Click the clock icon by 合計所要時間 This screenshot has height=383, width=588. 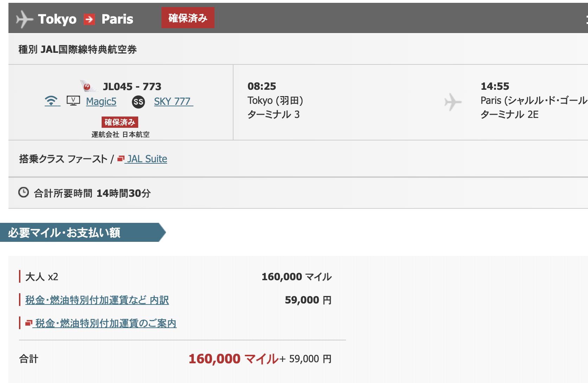(x=24, y=193)
